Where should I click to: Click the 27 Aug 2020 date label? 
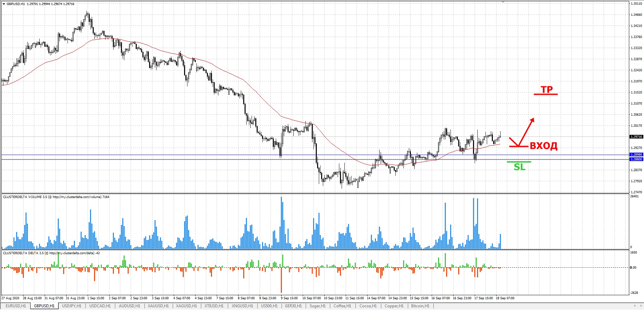click(x=10, y=298)
